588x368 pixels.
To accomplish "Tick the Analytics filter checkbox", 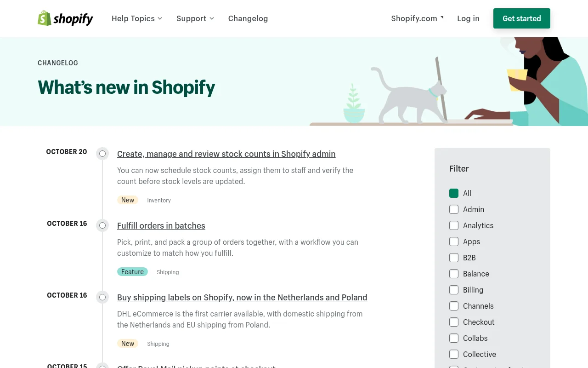I will coord(454,225).
